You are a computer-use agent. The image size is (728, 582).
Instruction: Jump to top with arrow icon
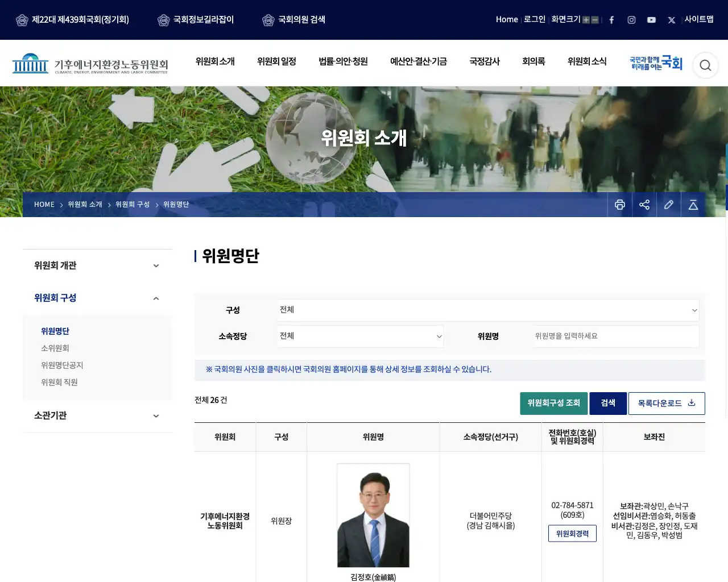(693, 205)
